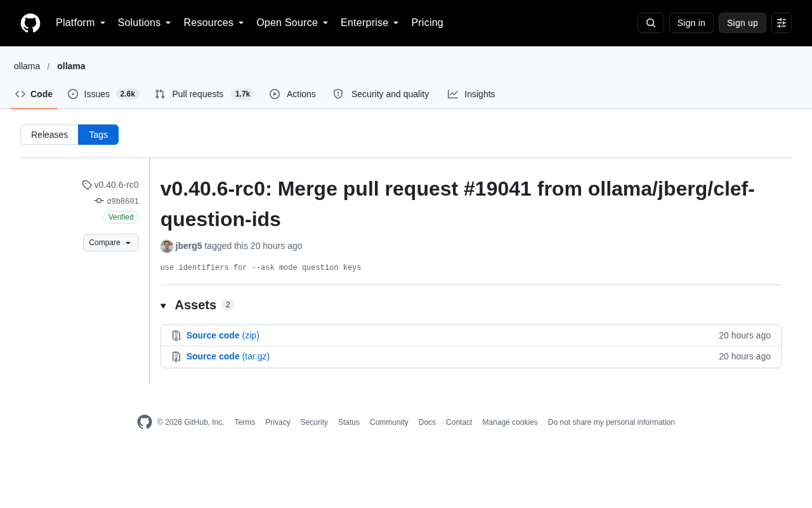Open the footer Status link
This screenshot has width=812, height=508.
coord(349,422)
